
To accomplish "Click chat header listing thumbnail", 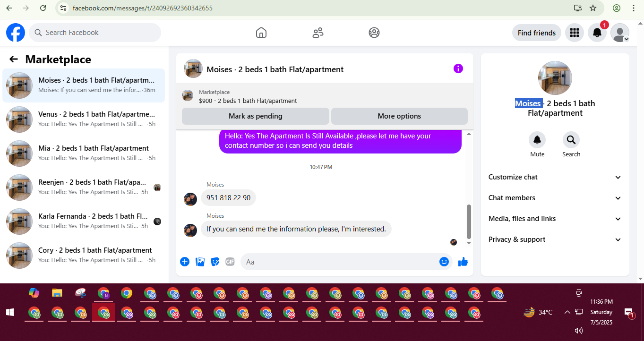I will coord(193,68).
